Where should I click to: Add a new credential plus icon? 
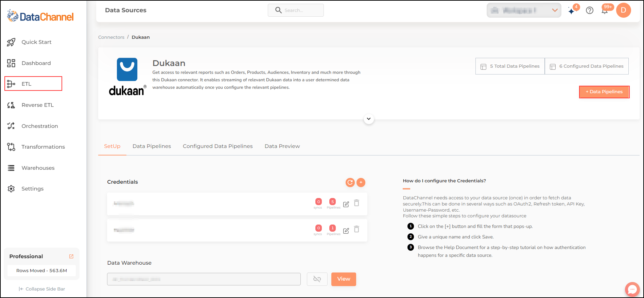pyautogui.click(x=361, y=182)
